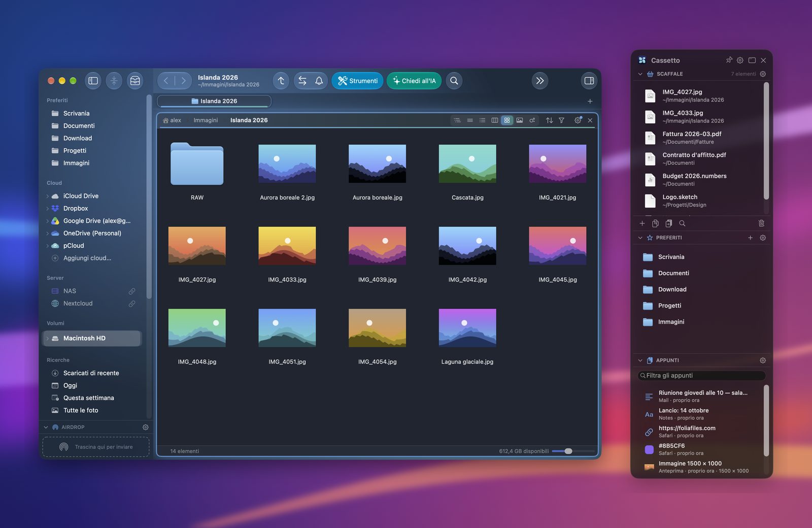The height and width of the screenshot is (528, 812).
Task: Open pane settings gear in the path bar
Action: (x=578, y=120)
